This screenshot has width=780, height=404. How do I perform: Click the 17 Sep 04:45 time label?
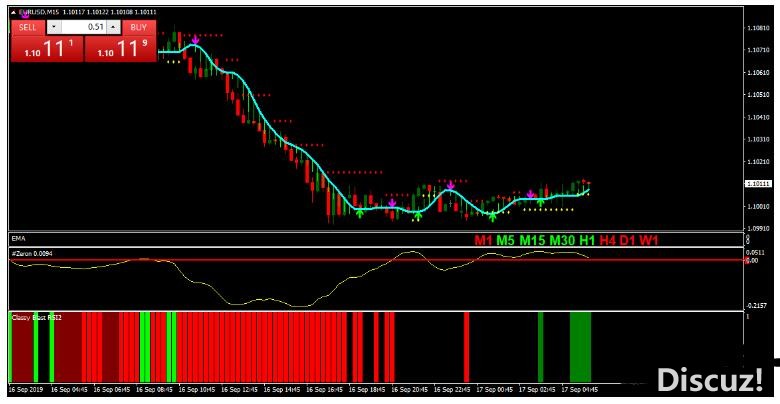580,389
